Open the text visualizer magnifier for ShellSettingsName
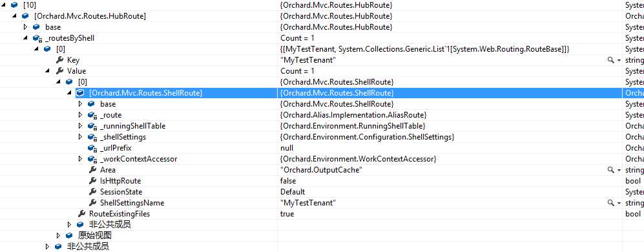Image resolution: width=644 pixels, height=252 pixels. [610, 203]
